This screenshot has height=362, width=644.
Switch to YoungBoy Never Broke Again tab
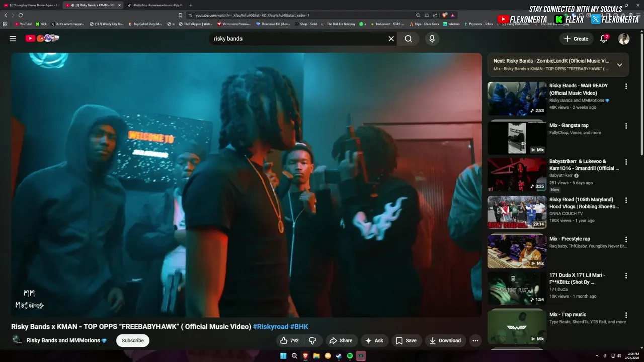tap(31, 5)
